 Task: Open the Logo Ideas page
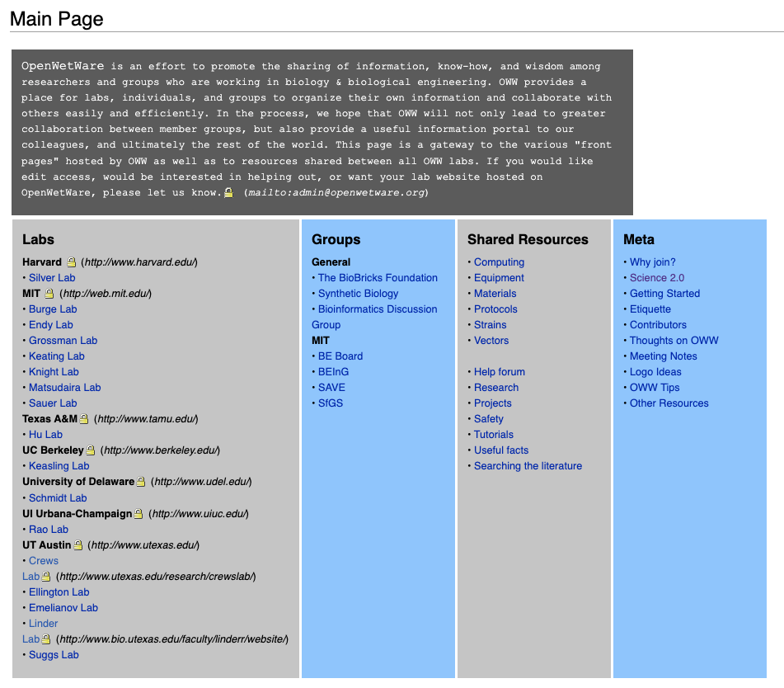point(655,372)
